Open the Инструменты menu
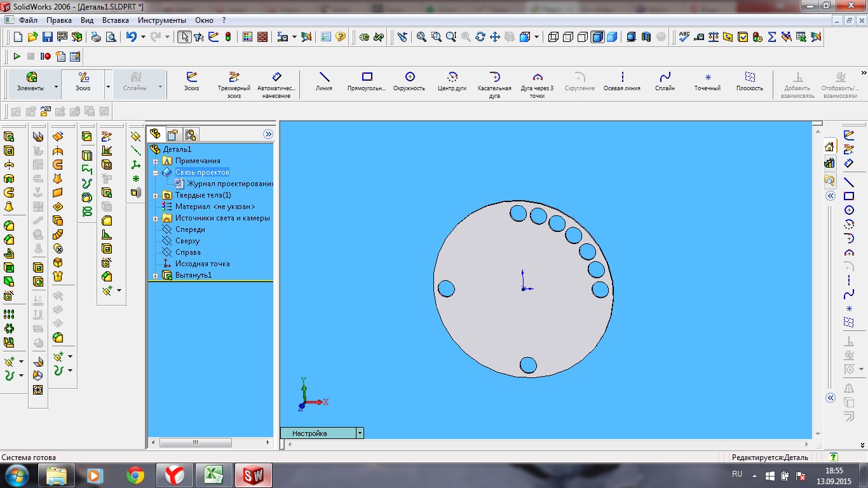The width and height of the screenshot is (868, 488). tap(161, 20)
